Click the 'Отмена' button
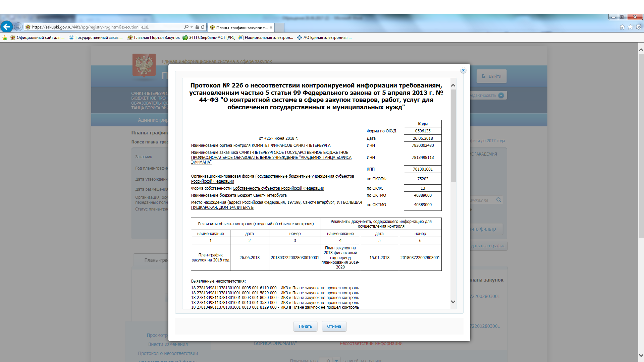 click(334, 326)
